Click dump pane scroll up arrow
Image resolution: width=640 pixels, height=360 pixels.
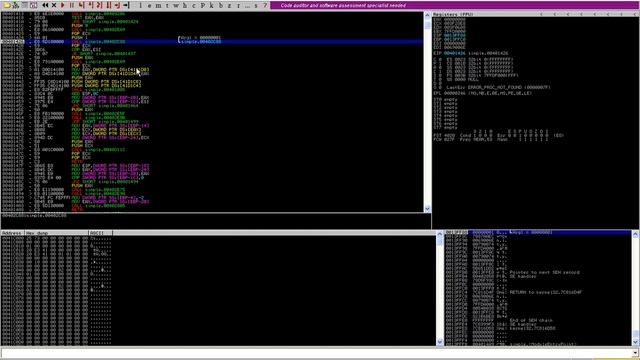click(440, 234)
